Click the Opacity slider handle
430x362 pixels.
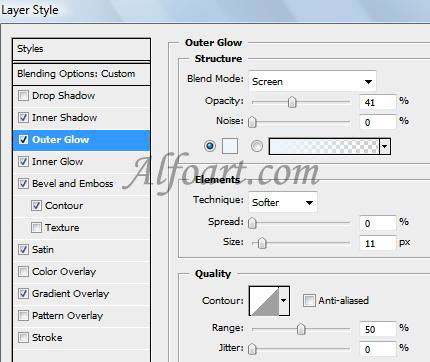point(292,102)
